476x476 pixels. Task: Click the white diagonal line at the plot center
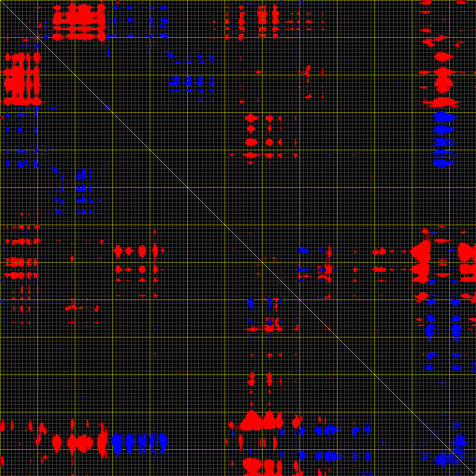[x=238, y=238]
